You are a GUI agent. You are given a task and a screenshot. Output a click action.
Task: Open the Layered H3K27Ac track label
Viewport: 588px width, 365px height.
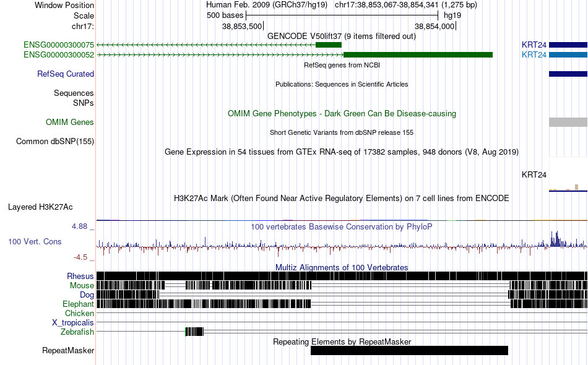[x=40, y=207]
